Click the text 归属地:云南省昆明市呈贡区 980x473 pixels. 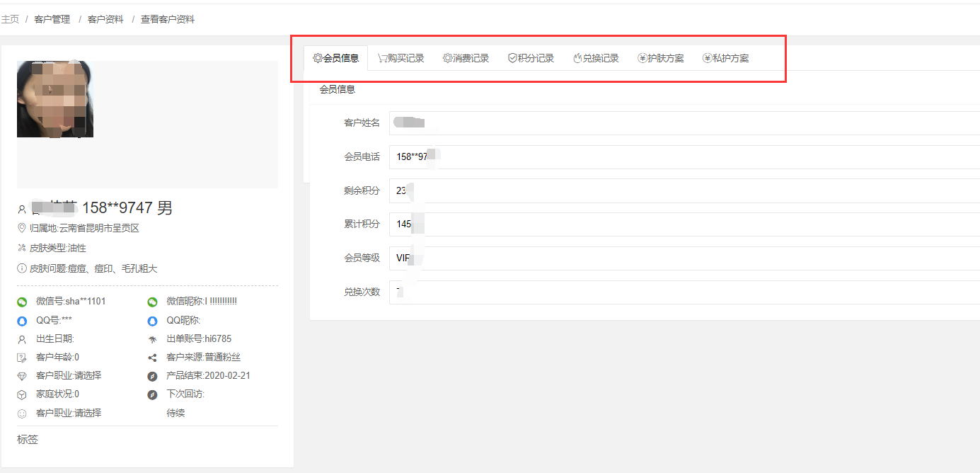(85, 228)
